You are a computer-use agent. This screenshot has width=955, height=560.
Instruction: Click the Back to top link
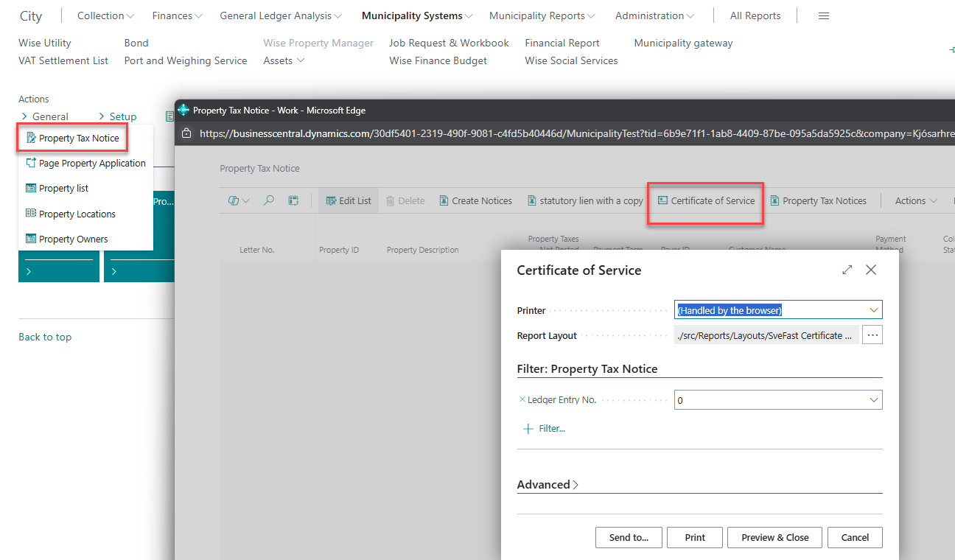pos(45,337)
